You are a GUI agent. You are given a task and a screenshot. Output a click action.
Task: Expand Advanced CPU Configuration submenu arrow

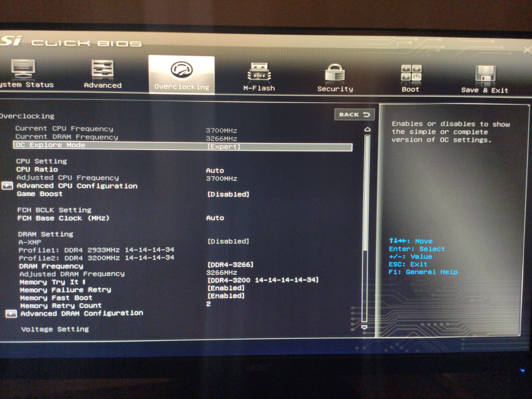click(x=7, y=185)
